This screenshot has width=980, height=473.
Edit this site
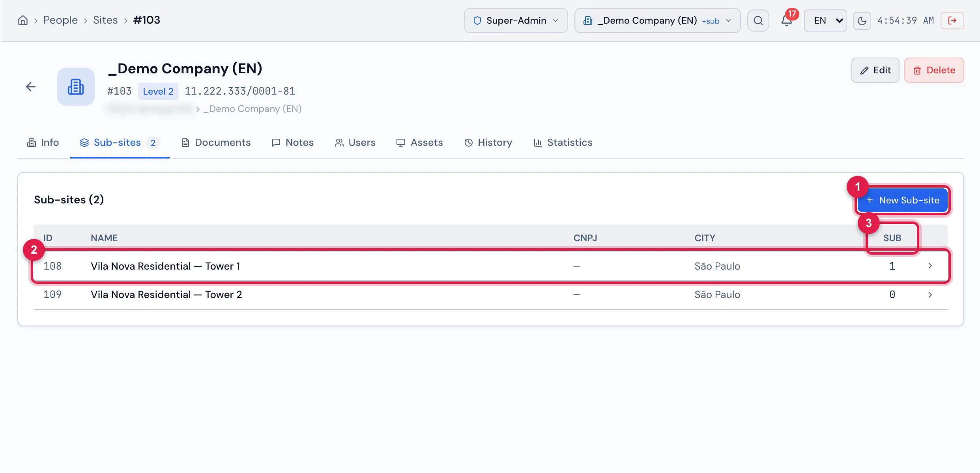tap(875, 70)
